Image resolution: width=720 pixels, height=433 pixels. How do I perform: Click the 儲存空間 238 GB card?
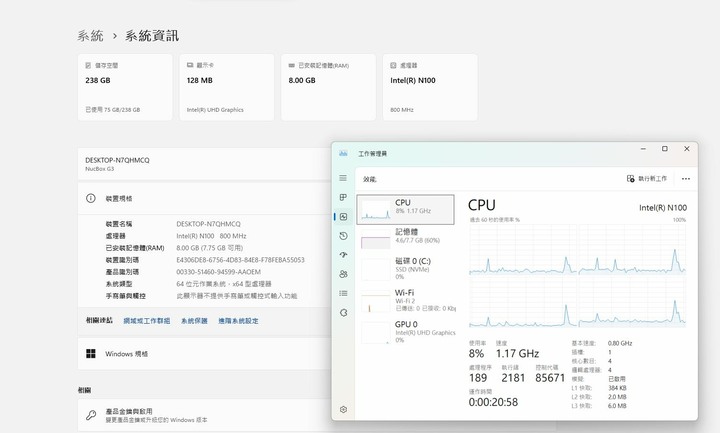click(x=125, y=87)
